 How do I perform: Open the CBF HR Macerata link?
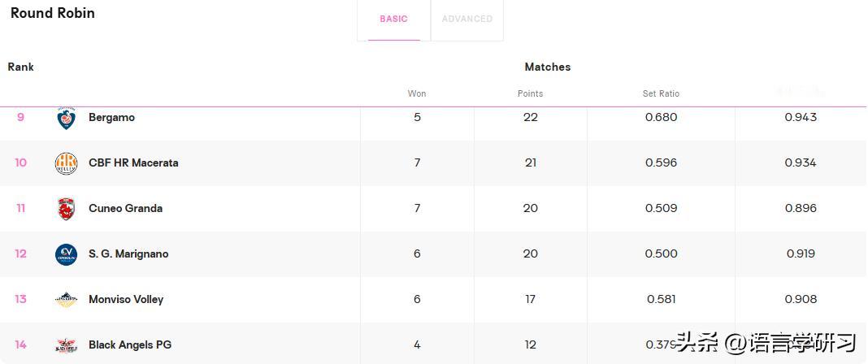click(x=133, y=163)
